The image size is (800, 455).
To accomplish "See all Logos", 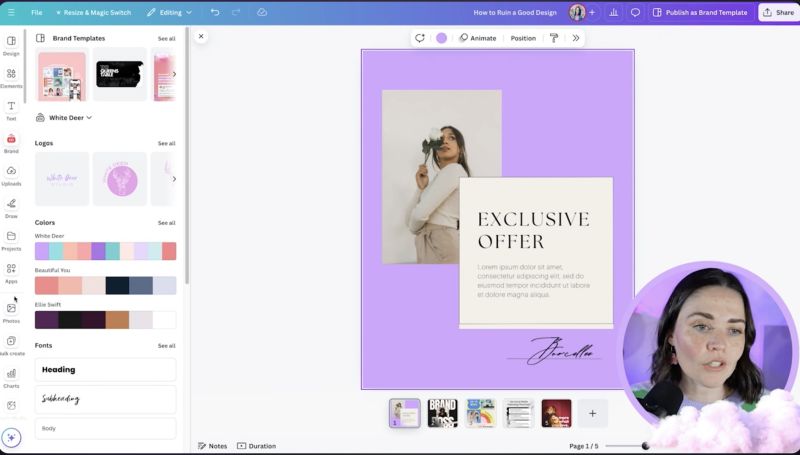I will click(x=166, y=143).
